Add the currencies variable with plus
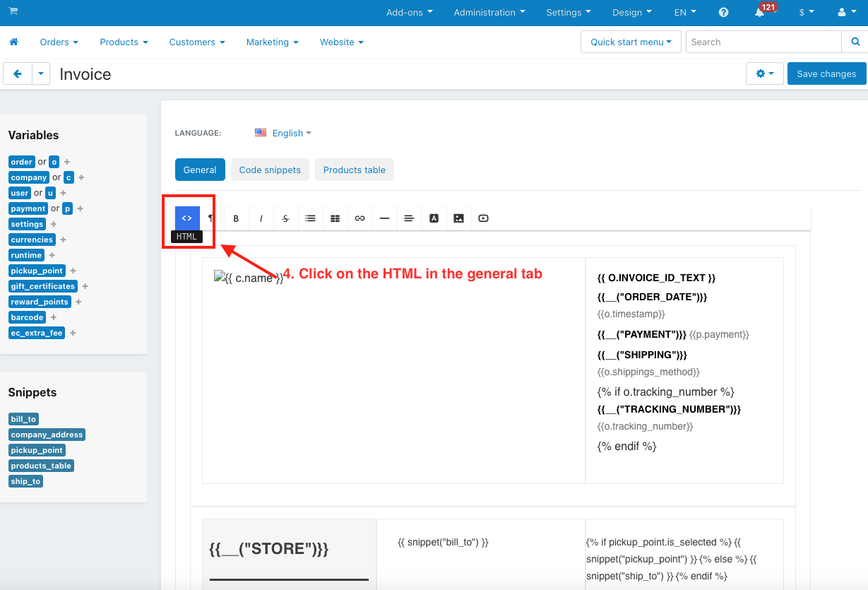Viewport: 868px width, 590px height. tap(63, 240)
